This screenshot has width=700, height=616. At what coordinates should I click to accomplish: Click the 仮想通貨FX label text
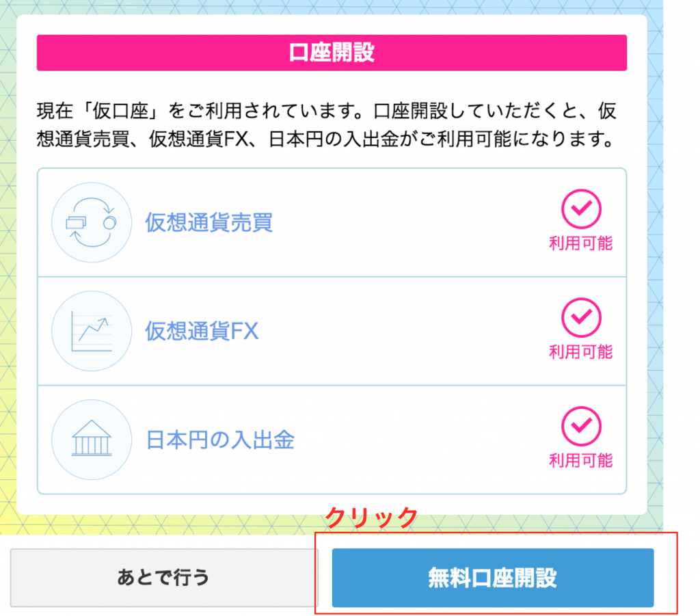pos(202,331)
